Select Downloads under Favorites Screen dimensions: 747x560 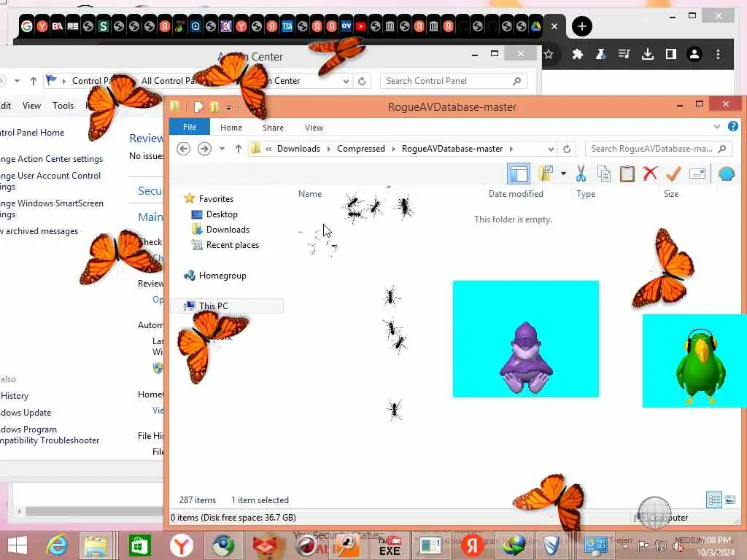coord(228,230)
